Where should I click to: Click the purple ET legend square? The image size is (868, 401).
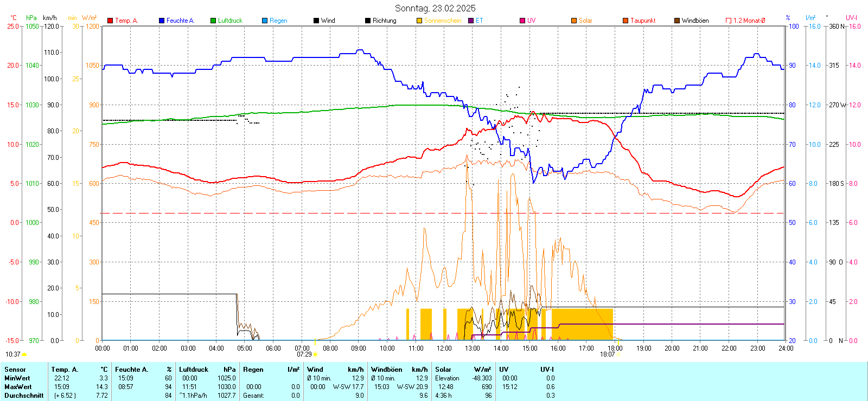471,21
